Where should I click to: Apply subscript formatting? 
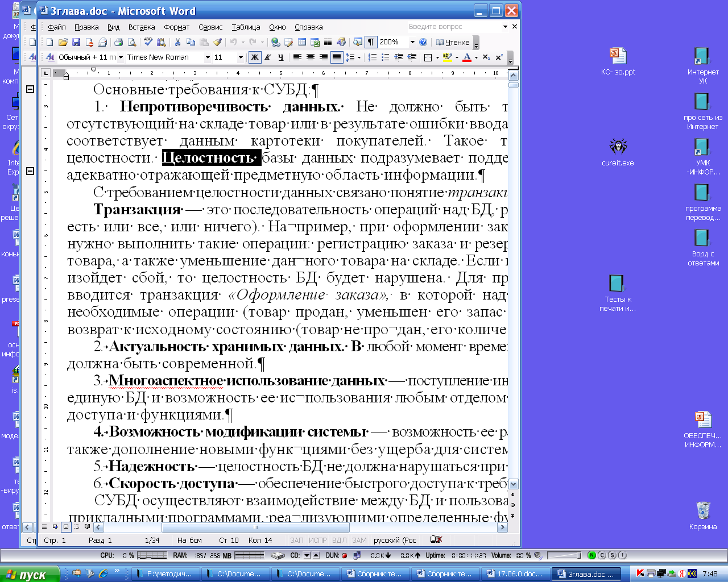click(x=486, y=57)
